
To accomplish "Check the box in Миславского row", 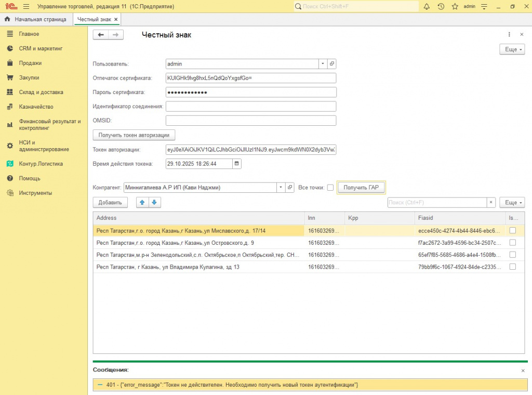I will point(513,230).
